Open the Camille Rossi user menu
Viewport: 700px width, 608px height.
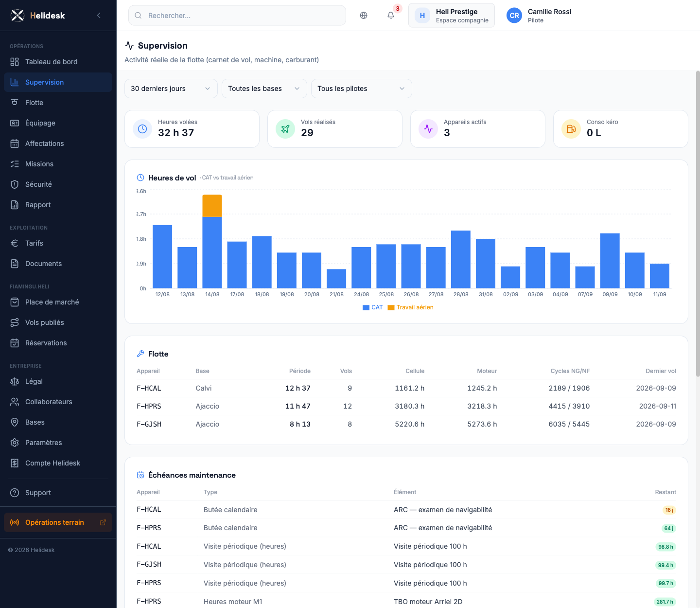pos(539,16)
